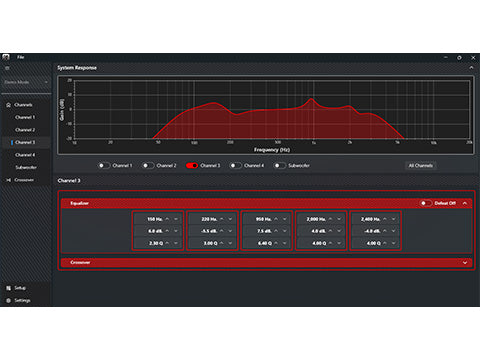Viewport: 480px width, 360px height.
Task: Increase the 2,400 Hz frequency with up arrow
Action: pos(385,219)
